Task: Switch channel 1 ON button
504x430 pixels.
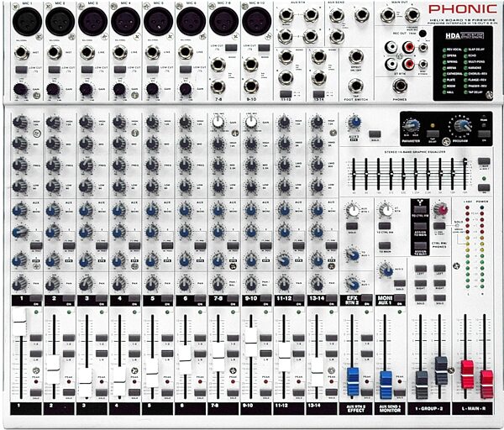Action: pos(35,298)
